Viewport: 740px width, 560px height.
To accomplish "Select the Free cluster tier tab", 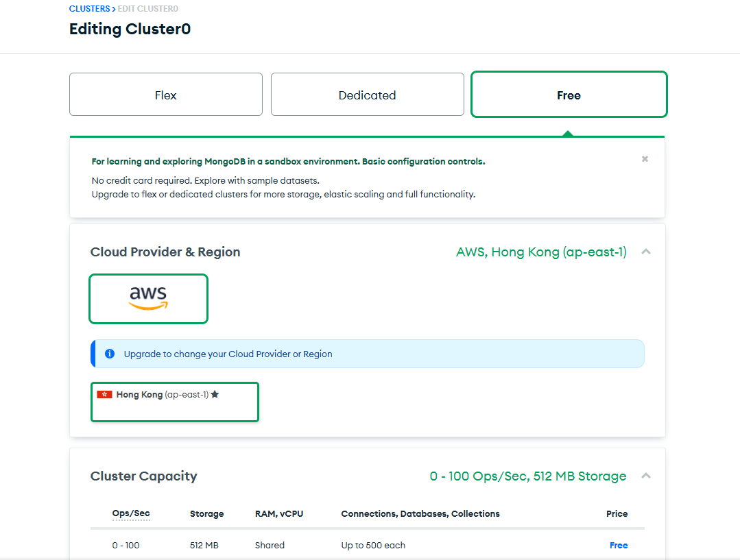I will (x=569, y=95).
